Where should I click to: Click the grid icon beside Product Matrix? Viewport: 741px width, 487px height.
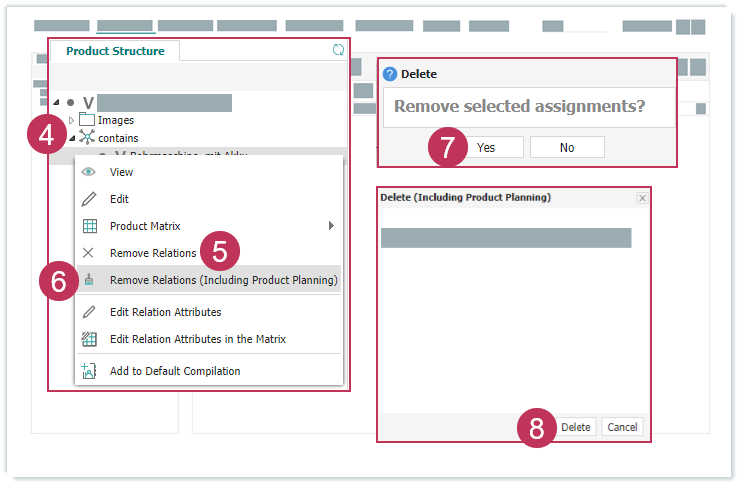click(x=89, y=226)
